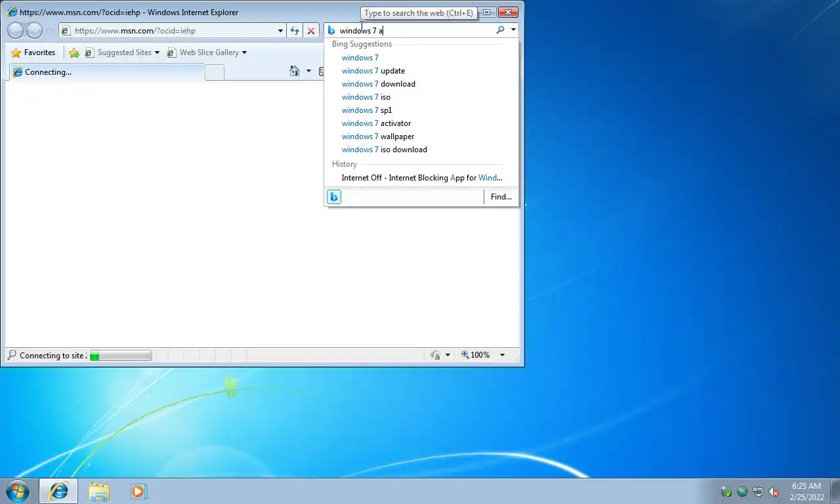Expand the address bar autocomplete dropdown
Screen dimensions: 840x504
[x=280, y=30]
